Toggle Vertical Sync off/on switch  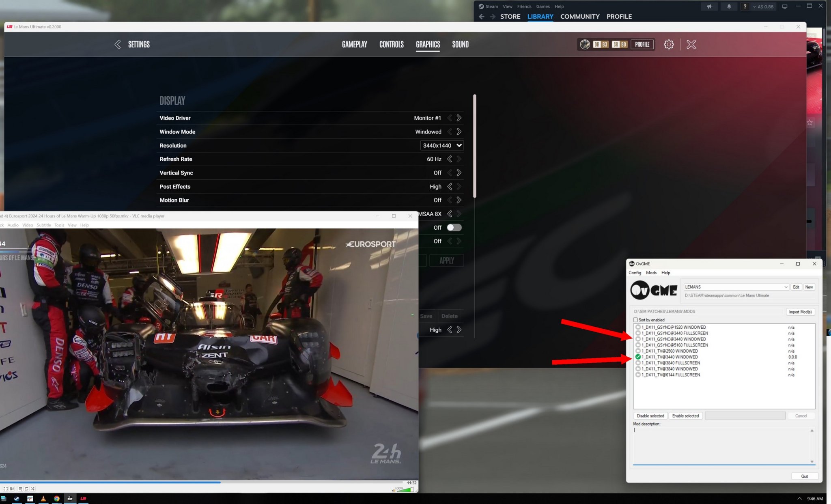coord(459,173)
